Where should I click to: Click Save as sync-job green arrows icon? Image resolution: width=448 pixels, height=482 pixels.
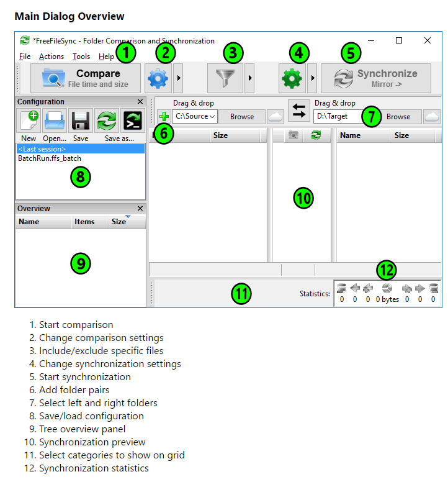(x=107, y=120)
